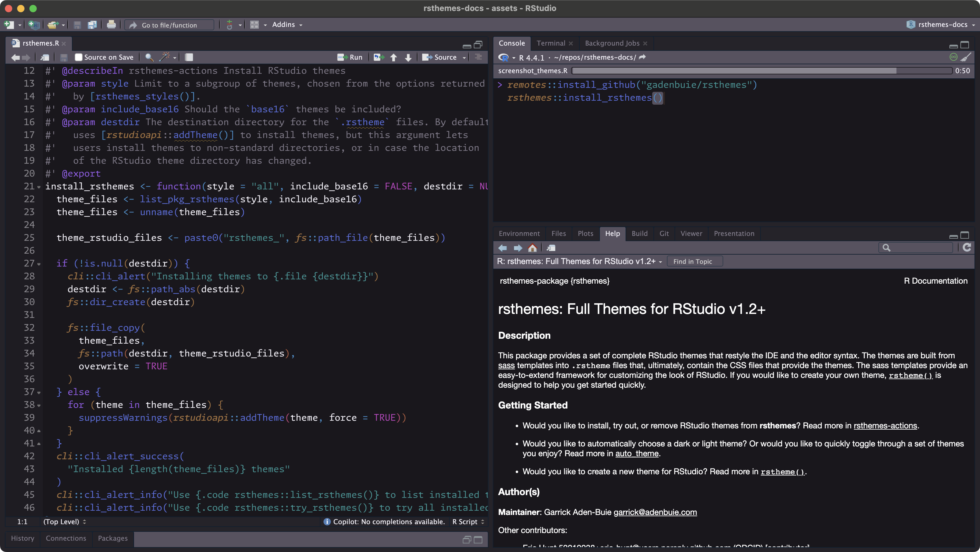Clear the console with the broom icon

pyautogui.click(x=966, y=57)
